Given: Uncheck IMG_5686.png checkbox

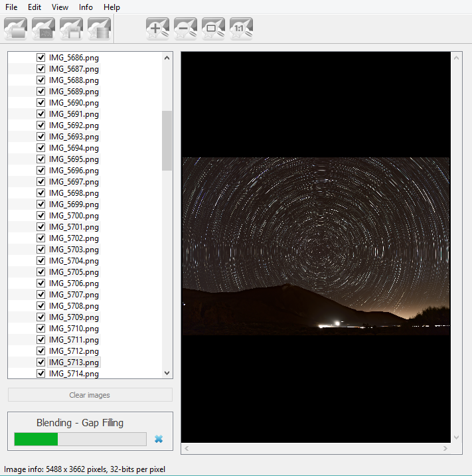Looking at the screenshot, I should 41,57.
